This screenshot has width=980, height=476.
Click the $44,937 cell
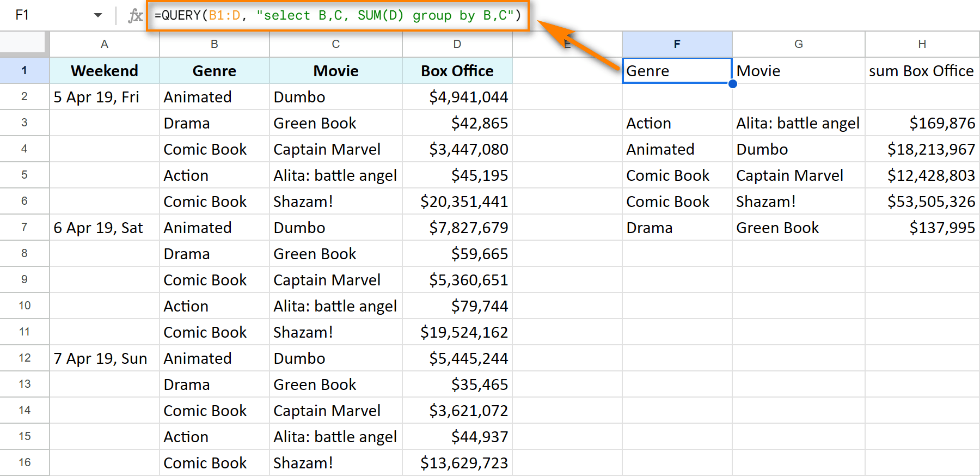457,437
